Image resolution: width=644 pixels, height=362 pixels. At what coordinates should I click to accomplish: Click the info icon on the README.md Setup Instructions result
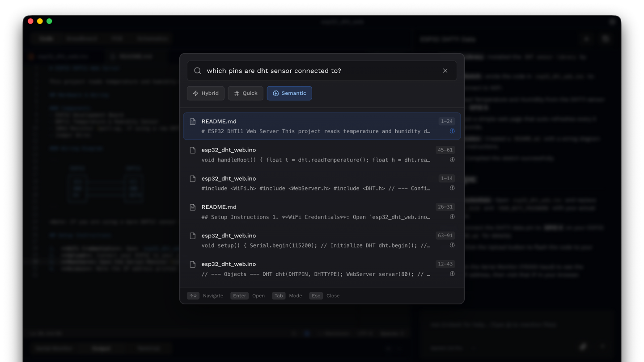click(x=452, y=216)
